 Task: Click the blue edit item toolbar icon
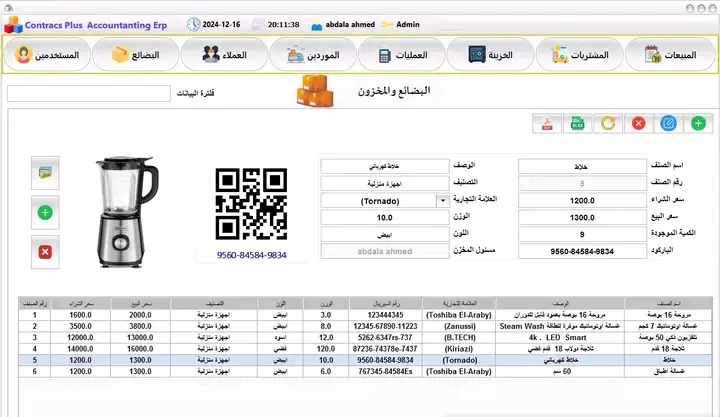click(668, 124)
